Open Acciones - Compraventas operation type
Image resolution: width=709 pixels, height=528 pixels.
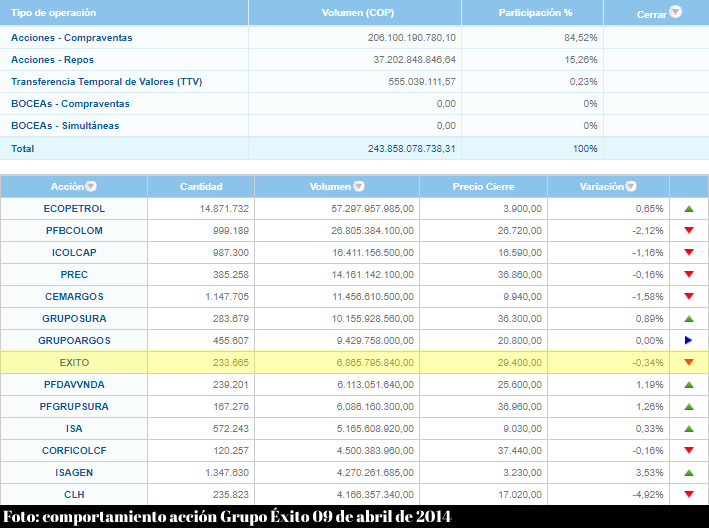point(71,38)
